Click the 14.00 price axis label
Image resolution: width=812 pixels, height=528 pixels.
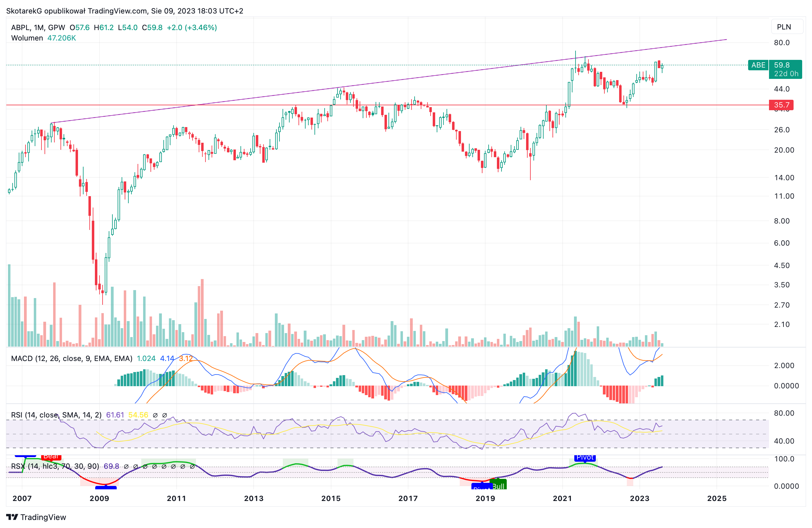(784, 177)
